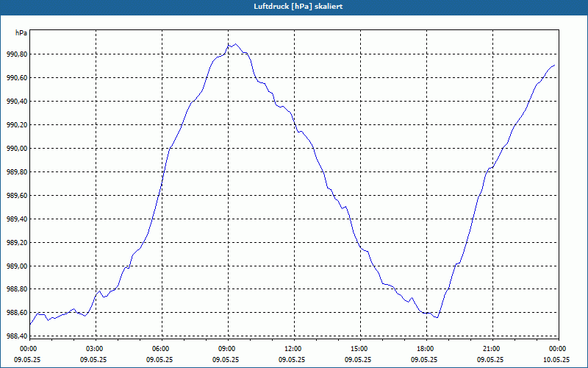
Task: Select the 989,40 y-axis label
Action: (x=17, y=219)
